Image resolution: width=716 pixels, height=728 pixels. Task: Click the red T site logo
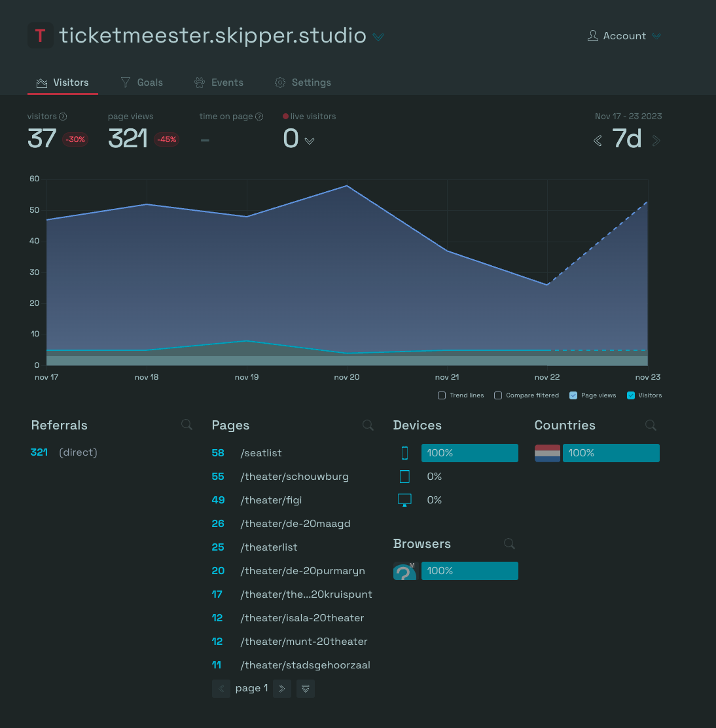pos(41,36)
